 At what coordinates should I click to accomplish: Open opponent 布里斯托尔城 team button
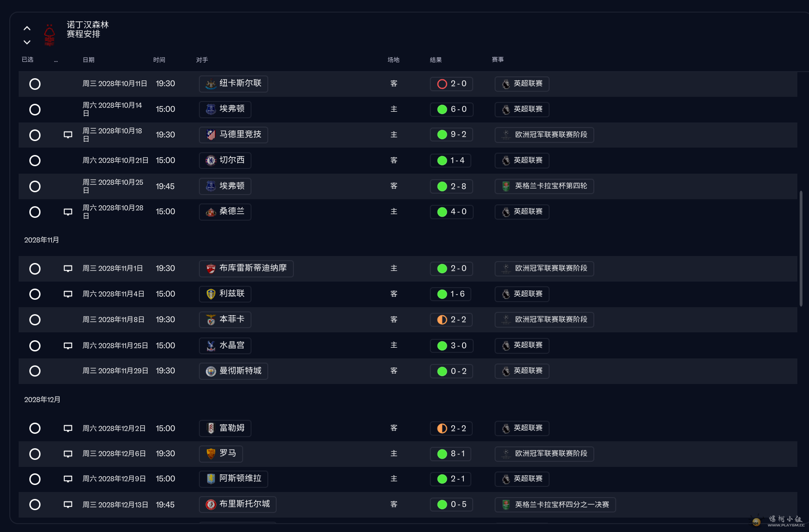pos(238,505)
